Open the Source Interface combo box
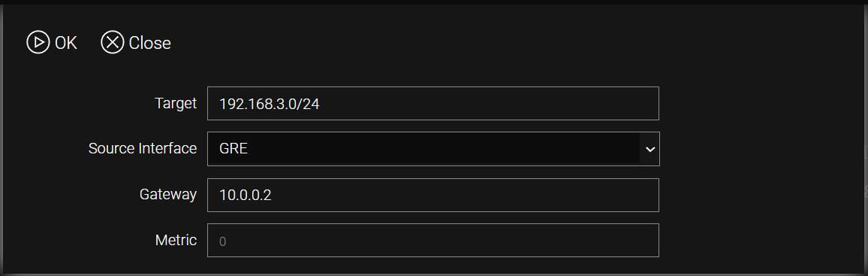This screenshot has width=868, height=276. coord(433,149)
